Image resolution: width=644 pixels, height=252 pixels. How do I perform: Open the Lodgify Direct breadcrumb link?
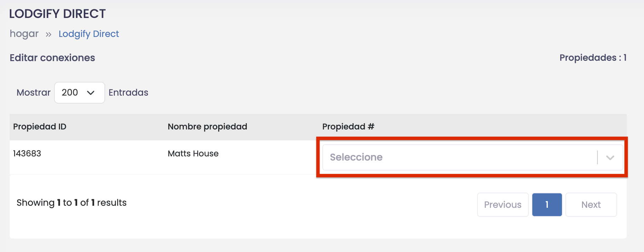pos(89,33)
